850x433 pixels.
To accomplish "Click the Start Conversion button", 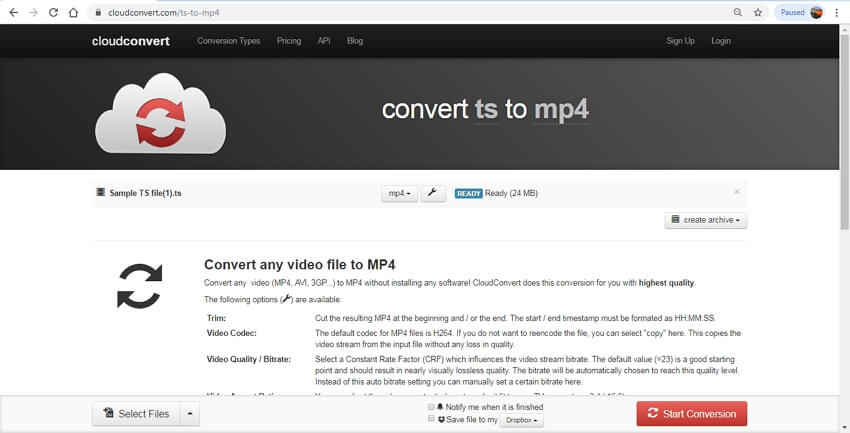I will point(692,413).
